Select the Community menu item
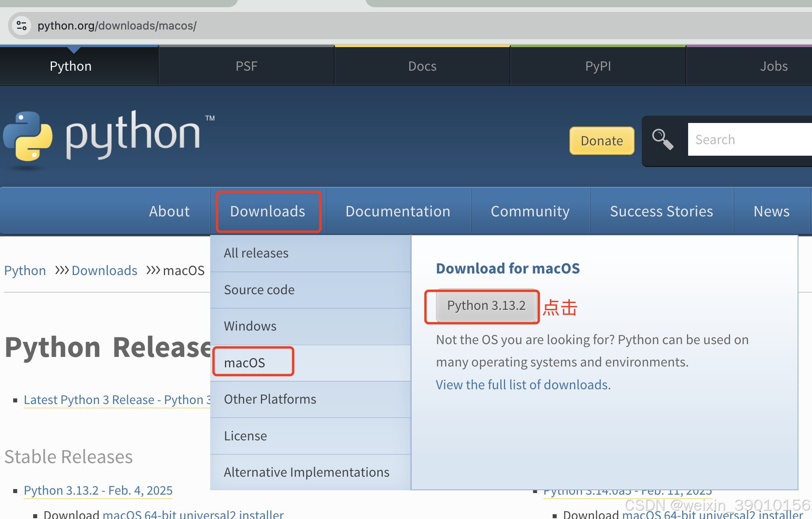 530,211
